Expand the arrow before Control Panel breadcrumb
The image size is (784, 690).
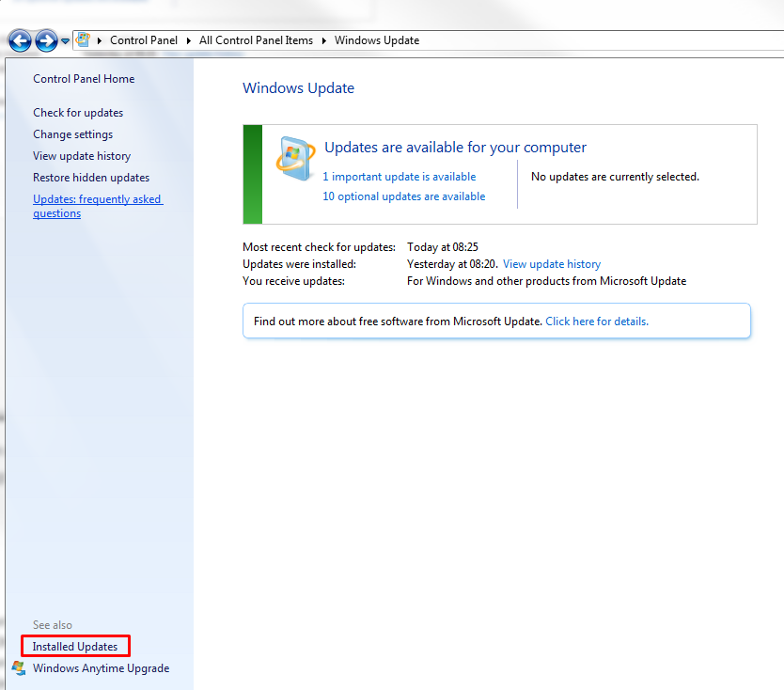[100, 40]
